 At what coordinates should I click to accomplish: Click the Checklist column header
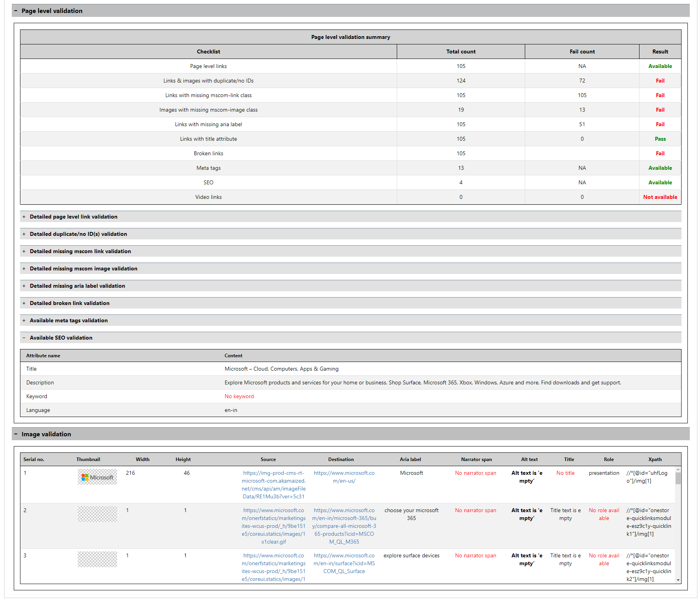pyautogui.click(x=209, y=51)
